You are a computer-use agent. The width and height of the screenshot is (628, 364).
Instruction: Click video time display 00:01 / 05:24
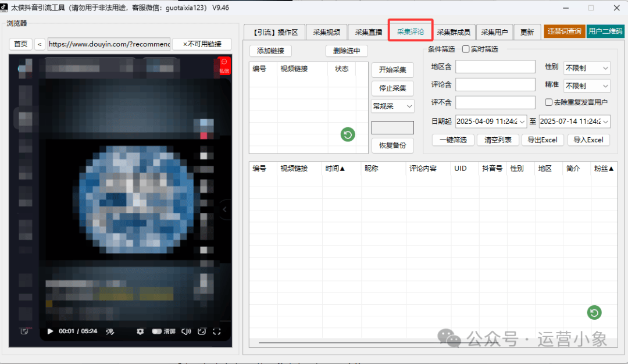[x=78, y=331]
